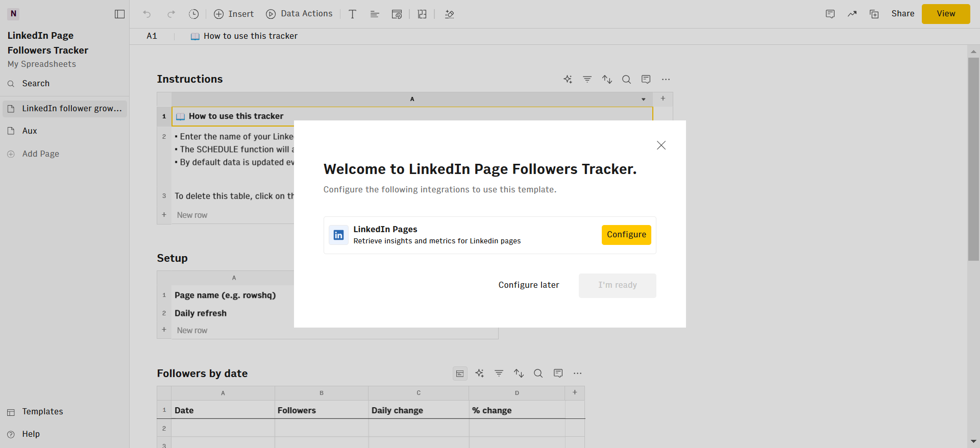This screenshot has height=448, width=980.
Task: Click the undo arrow in the toolbar
Action: (x=147, y=14)
